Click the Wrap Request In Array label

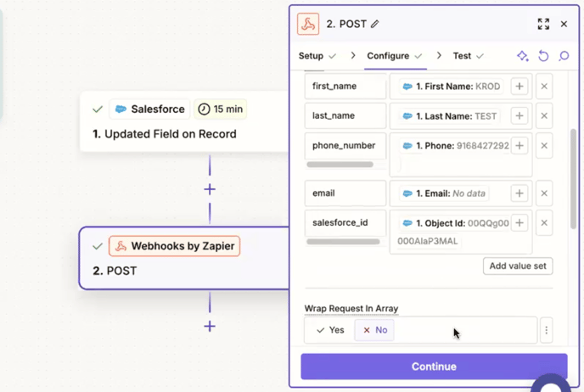tap(351, 309)
